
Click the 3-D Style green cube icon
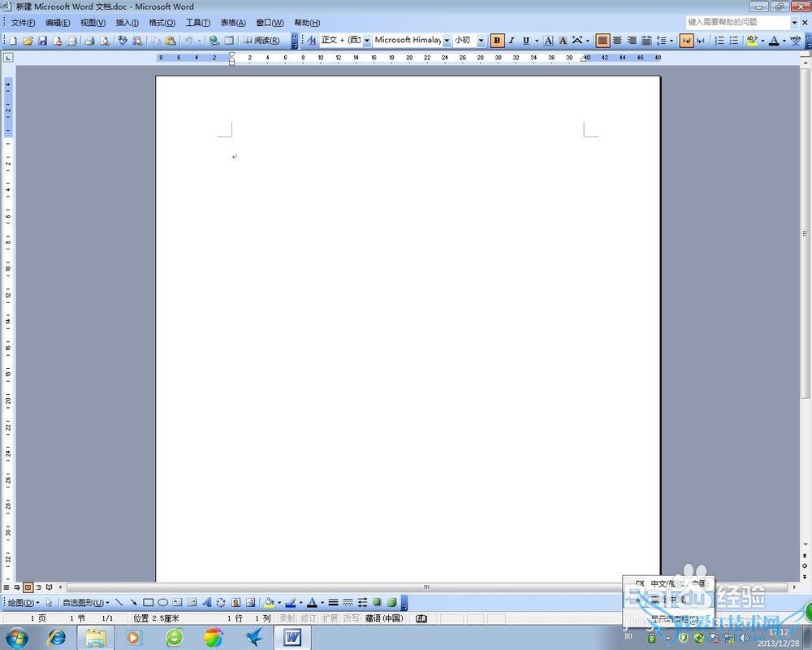point(392,602)
